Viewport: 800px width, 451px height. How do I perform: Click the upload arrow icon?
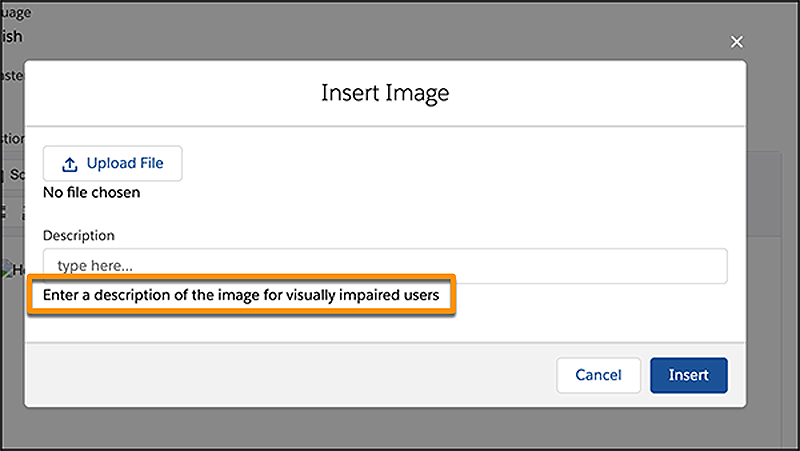[x=69, y=164]
